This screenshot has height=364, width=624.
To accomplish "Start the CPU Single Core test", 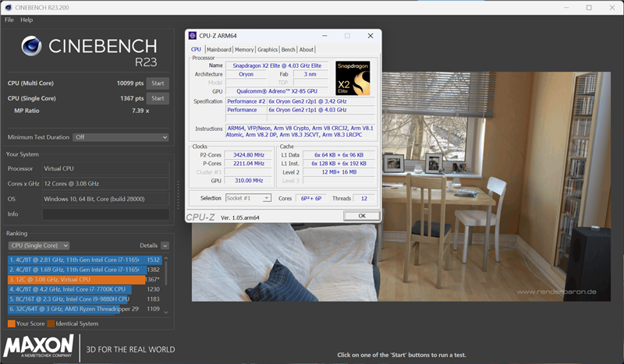I will coord(158,98).
